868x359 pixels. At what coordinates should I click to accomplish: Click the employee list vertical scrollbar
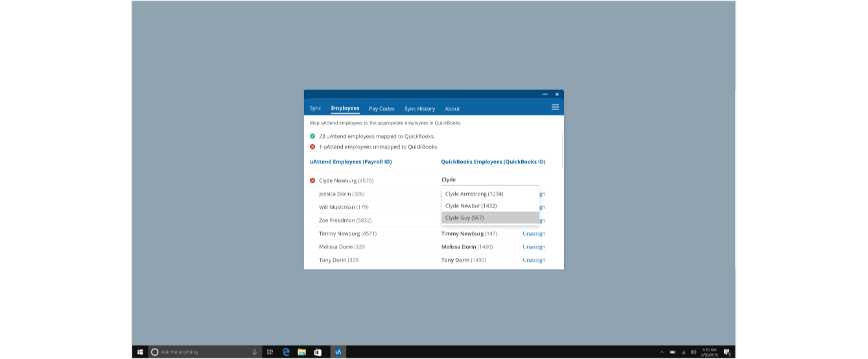(x=562, y=150)
